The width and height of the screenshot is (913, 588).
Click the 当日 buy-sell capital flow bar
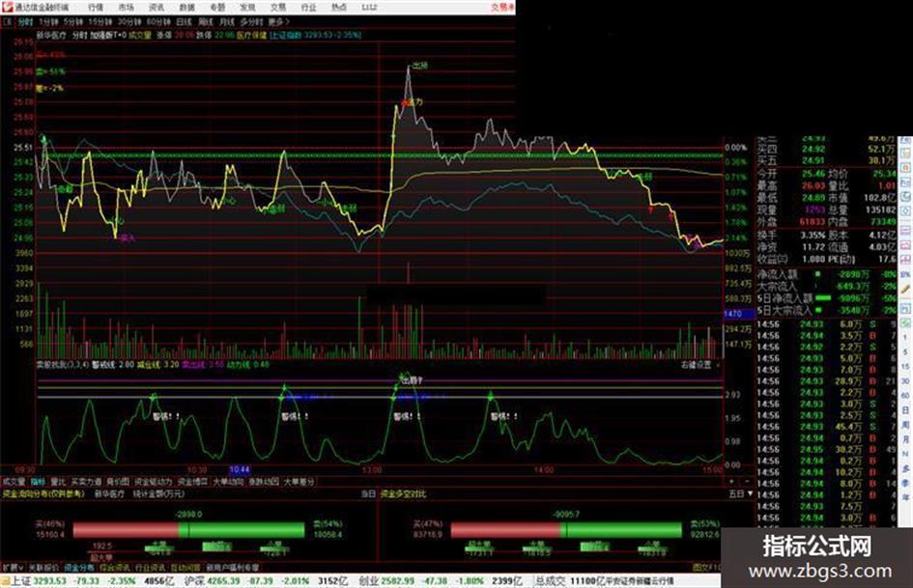(x=188, y=530)
